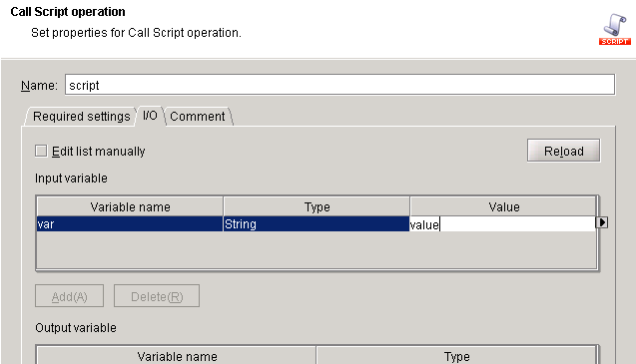Enable Edit list manually checkbox
Viewport: 636px width, 364px height.
(41, 151)
